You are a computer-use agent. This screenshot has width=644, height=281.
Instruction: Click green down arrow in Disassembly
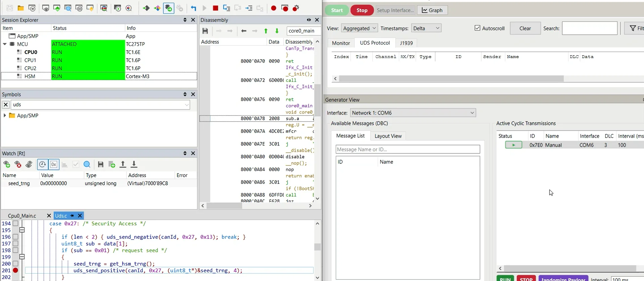tap(277, 31)
